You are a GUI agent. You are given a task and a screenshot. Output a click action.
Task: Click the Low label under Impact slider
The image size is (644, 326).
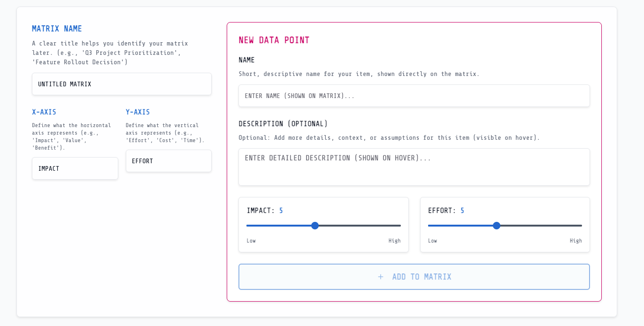point(251,241)
